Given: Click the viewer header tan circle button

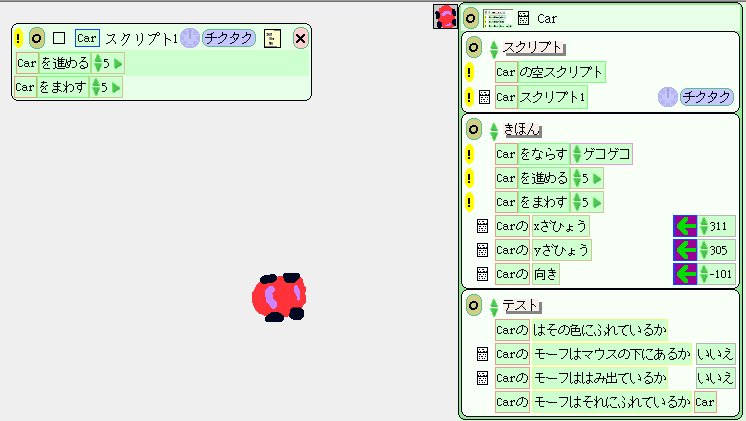Looking at the screenshot, I should point(471,19).
